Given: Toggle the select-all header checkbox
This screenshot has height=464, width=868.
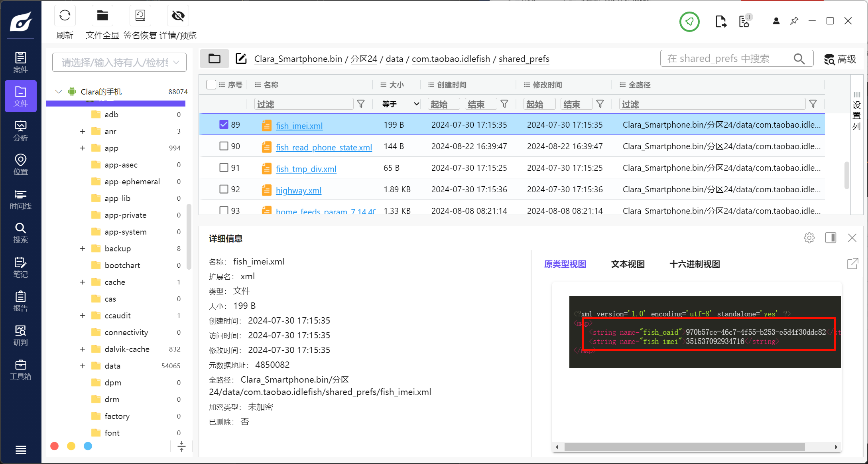Looking at the screenshot, I should coord(211,85).
